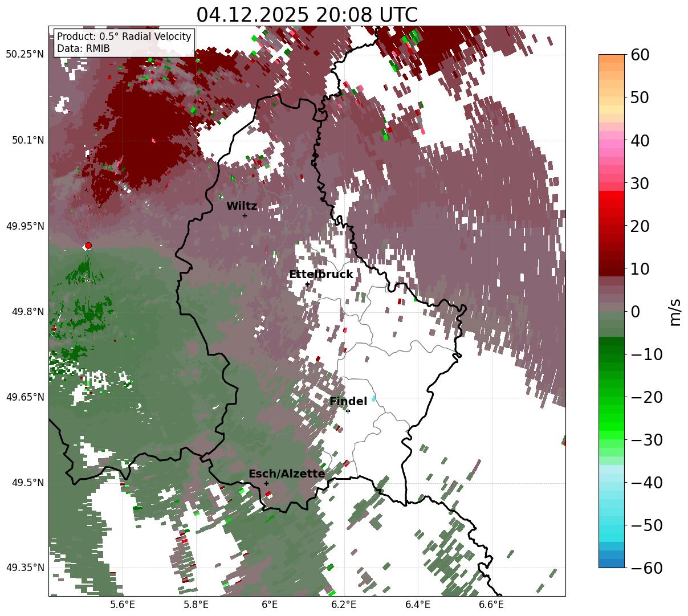Click the colorbar tick label 30

(640, 183)
